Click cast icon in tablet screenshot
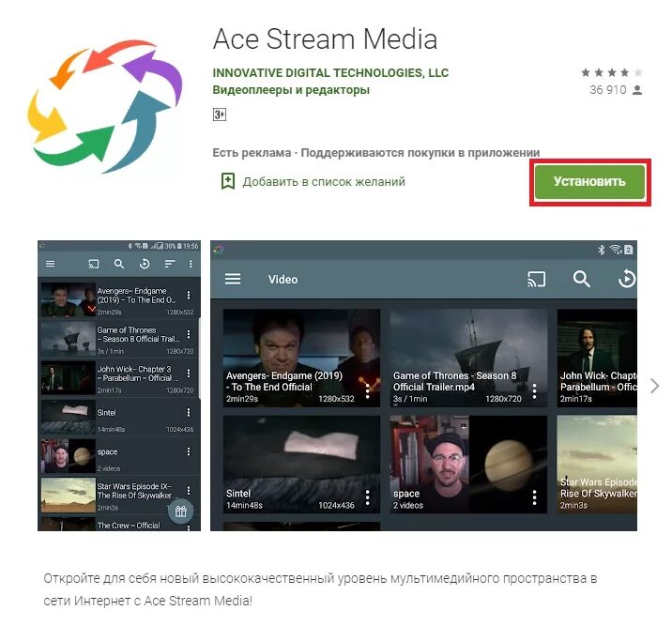Screen dimensions: 672x626 (536, 280)
